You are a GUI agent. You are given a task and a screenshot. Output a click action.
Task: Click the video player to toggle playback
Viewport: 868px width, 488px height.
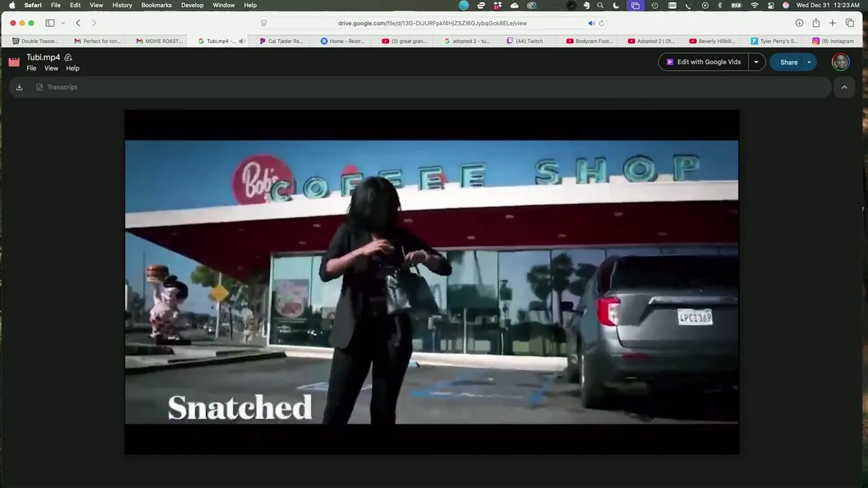[x=432, y=282]
